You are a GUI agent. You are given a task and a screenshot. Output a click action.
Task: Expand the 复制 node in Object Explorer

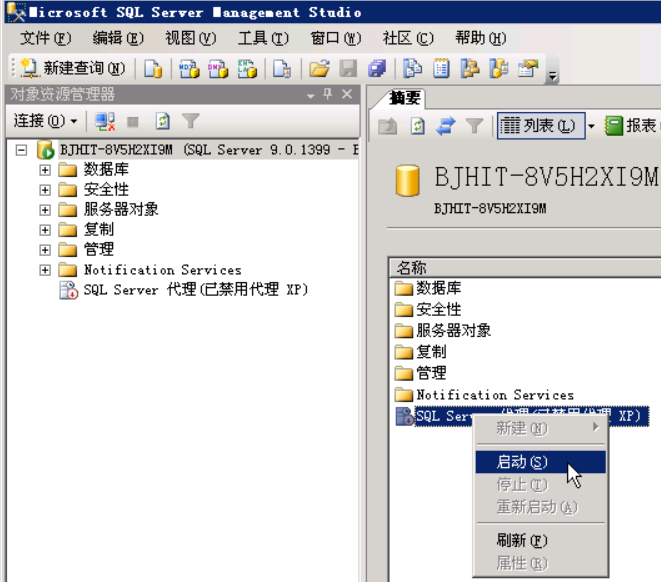(45, 230)
